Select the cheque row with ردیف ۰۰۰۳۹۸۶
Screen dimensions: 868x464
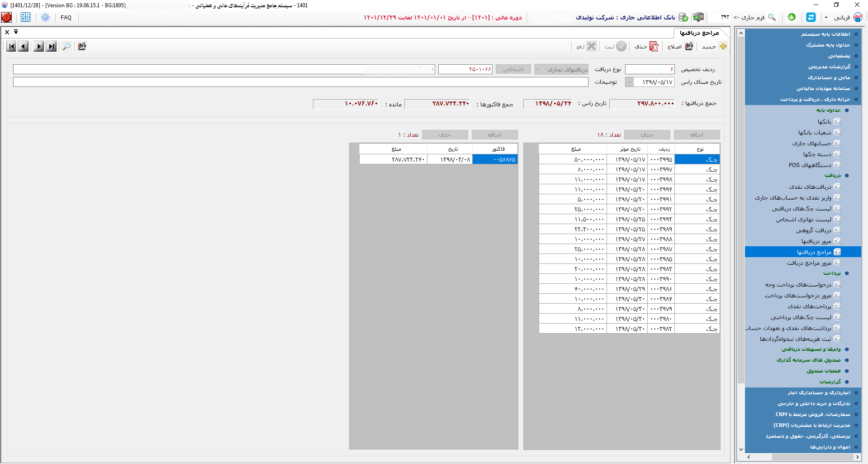pos(629,289)
